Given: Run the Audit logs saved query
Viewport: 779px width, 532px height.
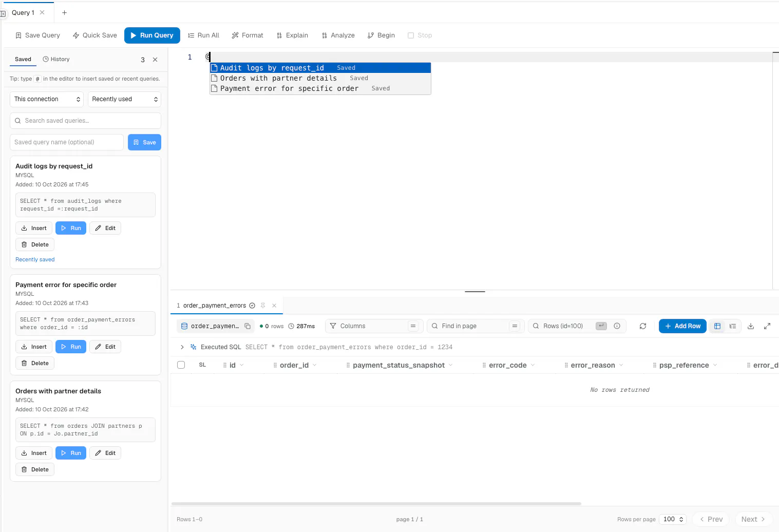Looking at the screenshot, I should pos(71,228).
